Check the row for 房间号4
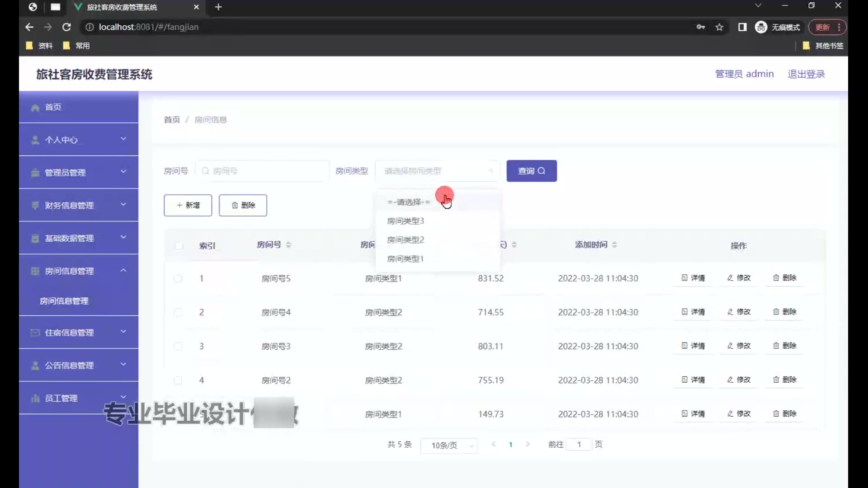The height and width of the screenshot is (488, 868). 178,312
